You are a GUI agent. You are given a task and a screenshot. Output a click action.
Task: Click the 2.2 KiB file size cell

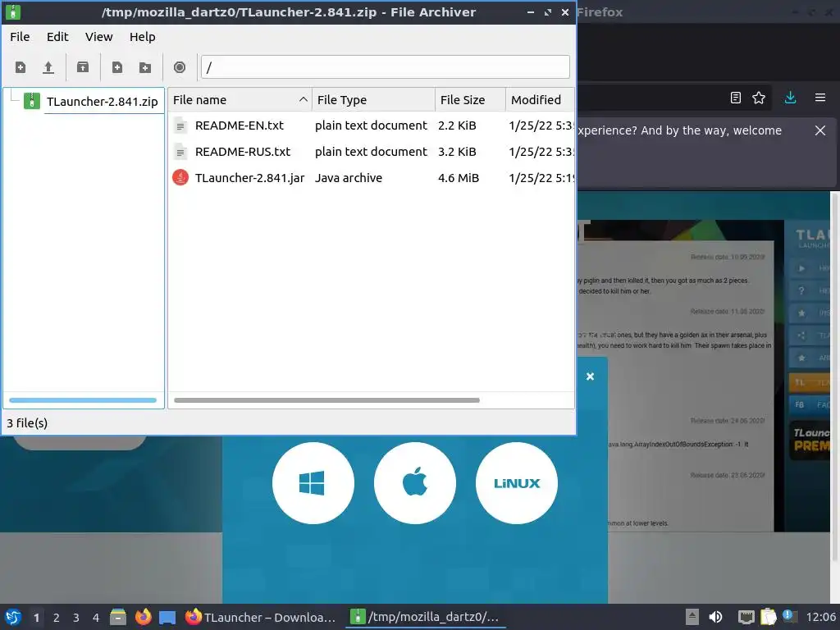(x=457, y=126)
